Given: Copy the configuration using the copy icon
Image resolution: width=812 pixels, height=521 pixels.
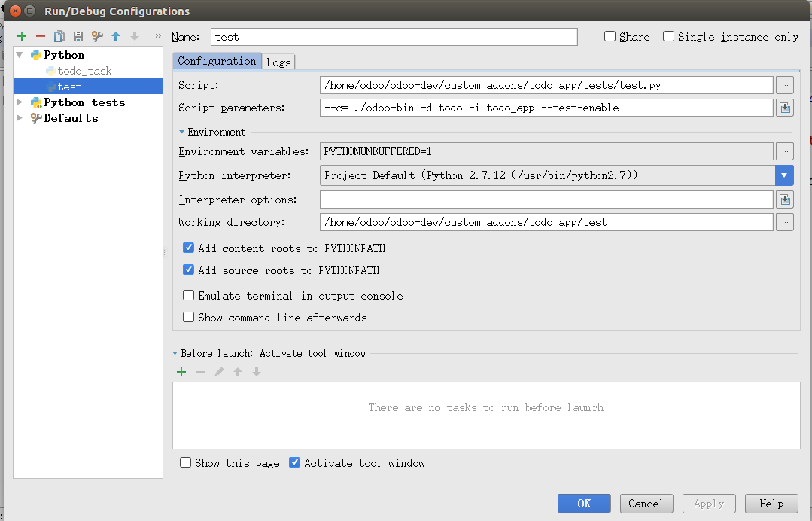Looking at the screenshot, I should point(59,36).
